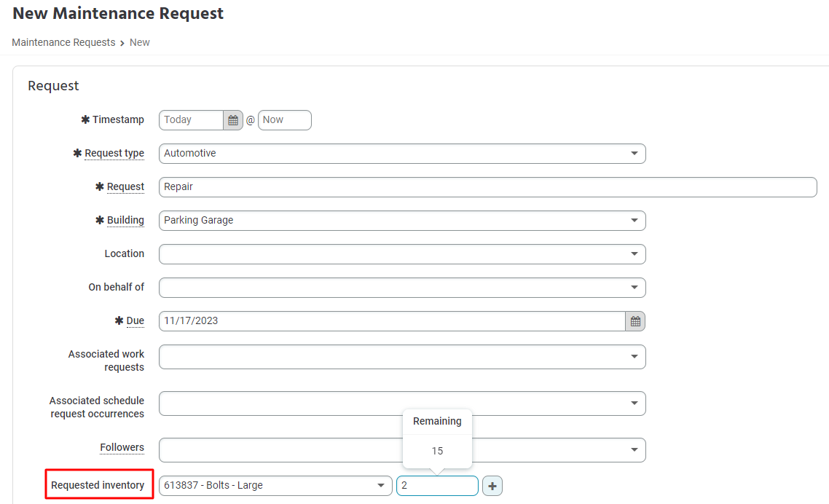Click the plus icon to add inventory
The height and width of the screenshot is (504, 829).
(492, 486)
